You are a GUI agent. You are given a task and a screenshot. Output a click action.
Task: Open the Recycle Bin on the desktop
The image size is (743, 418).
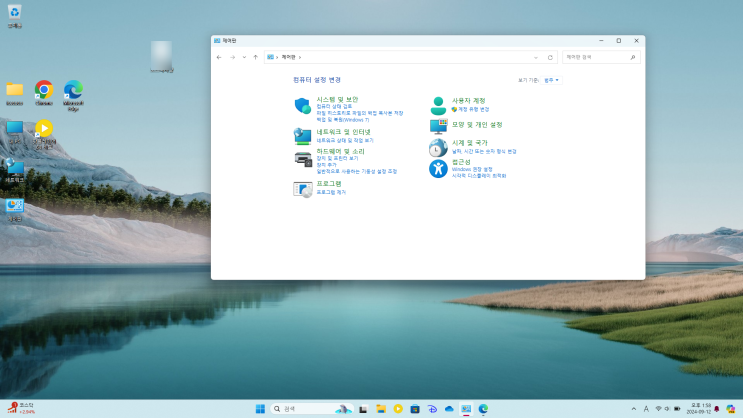(15, 13)
